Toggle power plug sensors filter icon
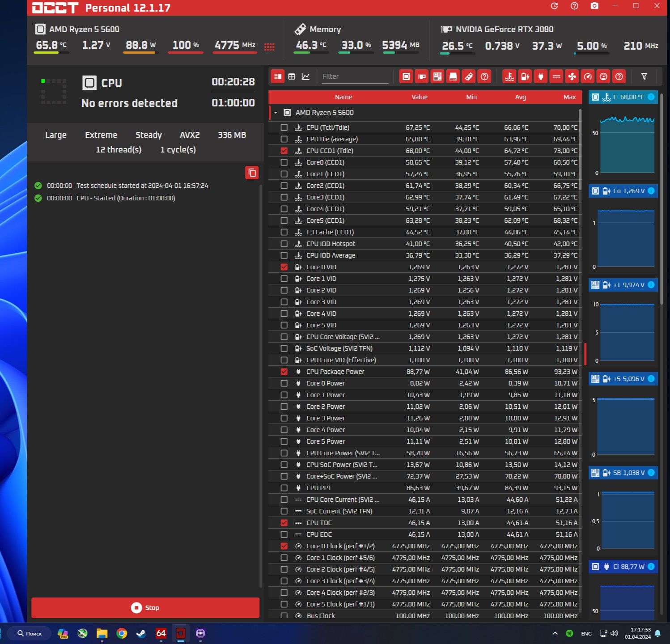Viewport: 670px width, 644px height. [x=541, y=76]
